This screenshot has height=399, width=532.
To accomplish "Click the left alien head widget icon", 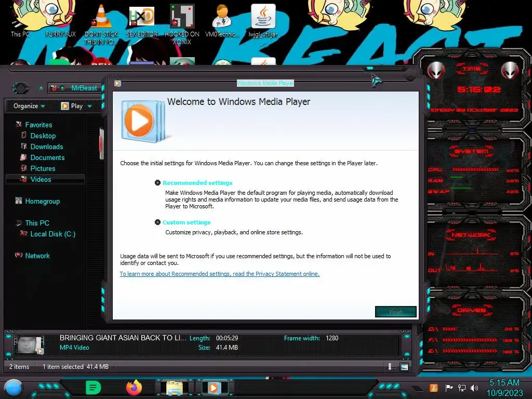I will 436,70.
